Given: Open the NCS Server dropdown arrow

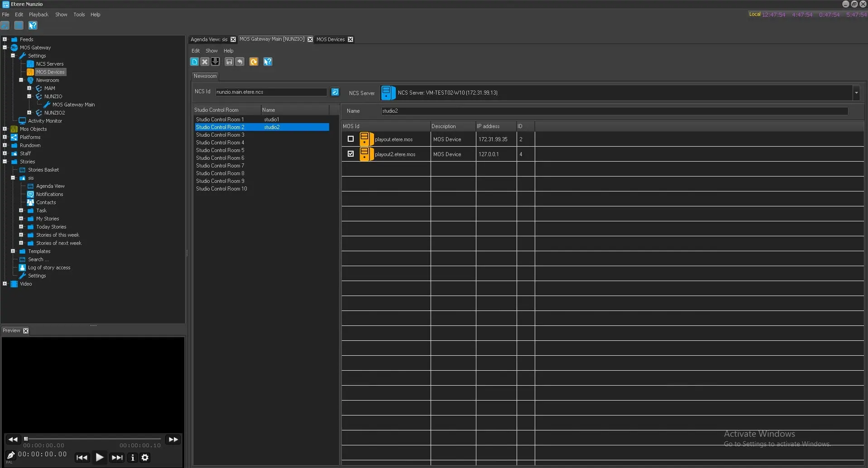Looking at the screenshot, I should [x=856, y=93].
